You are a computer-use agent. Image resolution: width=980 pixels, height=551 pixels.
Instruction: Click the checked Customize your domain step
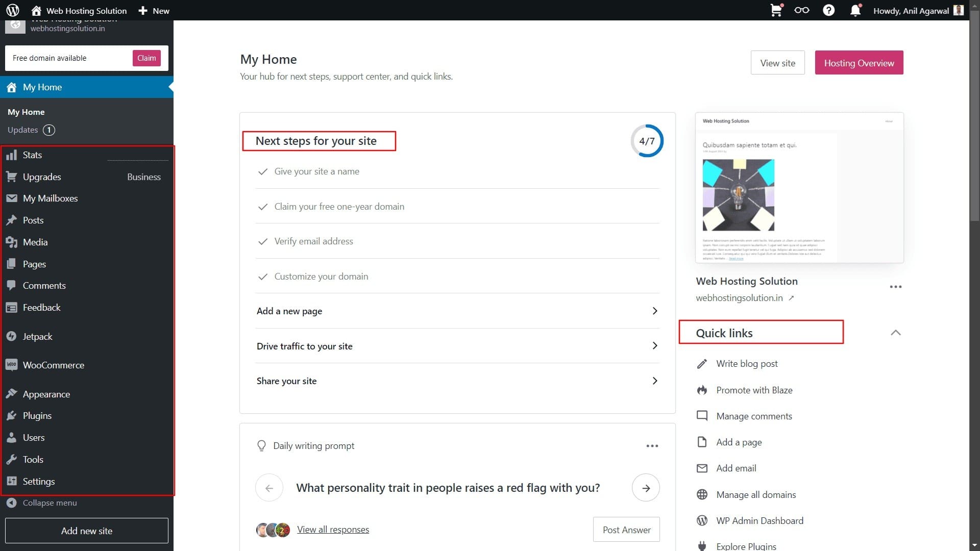coord(321,277)
